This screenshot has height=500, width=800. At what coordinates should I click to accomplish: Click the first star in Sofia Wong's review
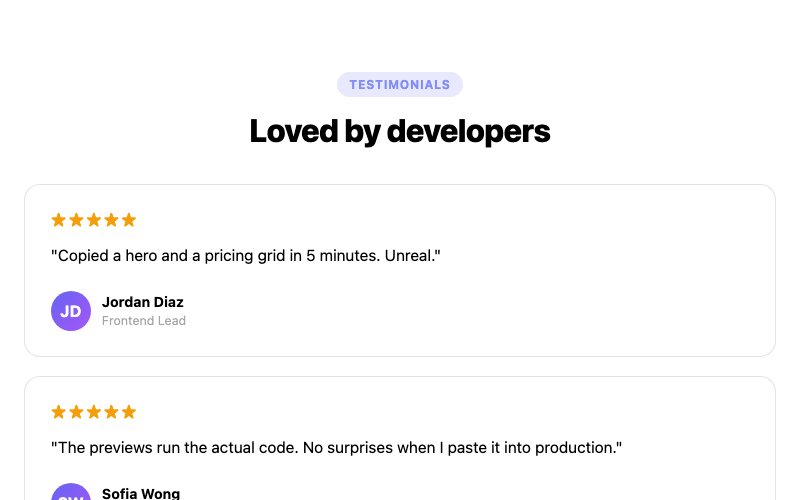click(59, 412)
